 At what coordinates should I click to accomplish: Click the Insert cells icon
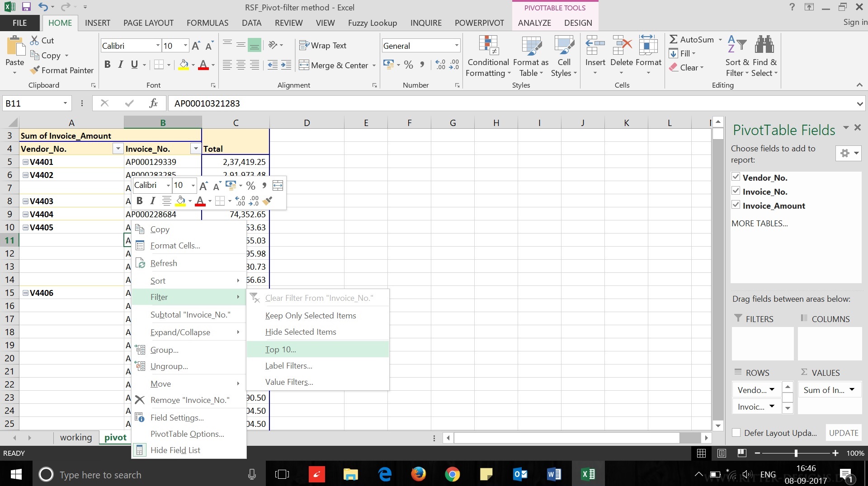pyautogui.click(x=595, y=46)
